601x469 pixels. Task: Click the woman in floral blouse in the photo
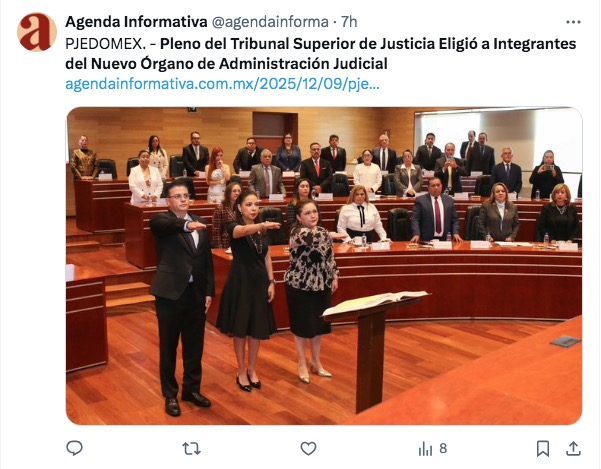[311, 291]
